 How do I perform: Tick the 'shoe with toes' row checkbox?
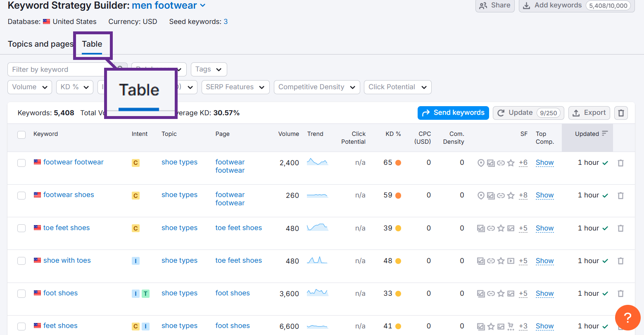tap(21, 261)
